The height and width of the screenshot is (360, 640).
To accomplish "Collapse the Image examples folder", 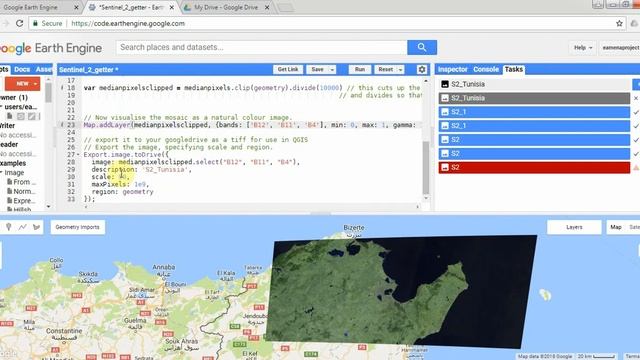I will click(x=2, y=172).
